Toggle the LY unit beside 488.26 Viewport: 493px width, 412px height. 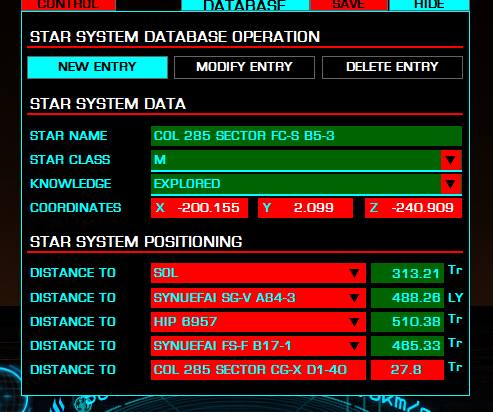point(455,297)
